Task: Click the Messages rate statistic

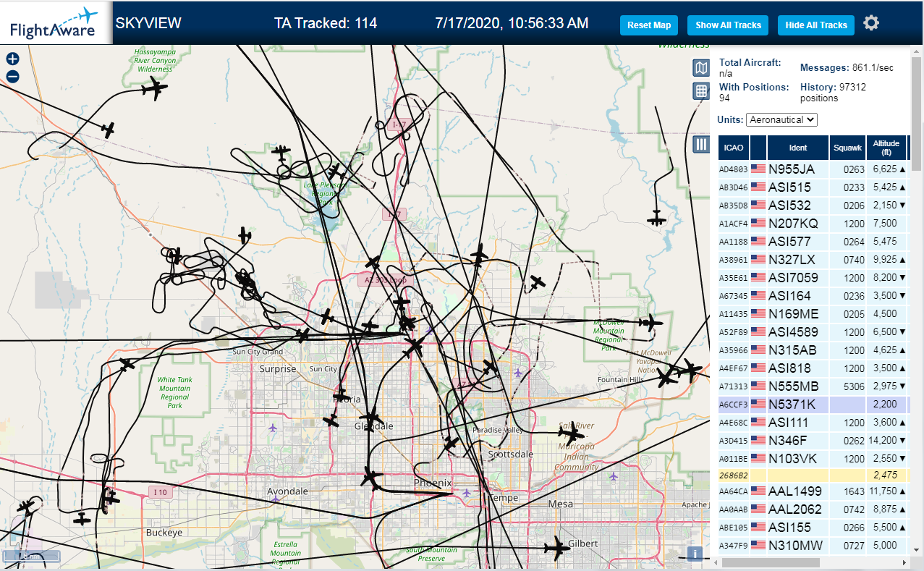Action: 847,68
